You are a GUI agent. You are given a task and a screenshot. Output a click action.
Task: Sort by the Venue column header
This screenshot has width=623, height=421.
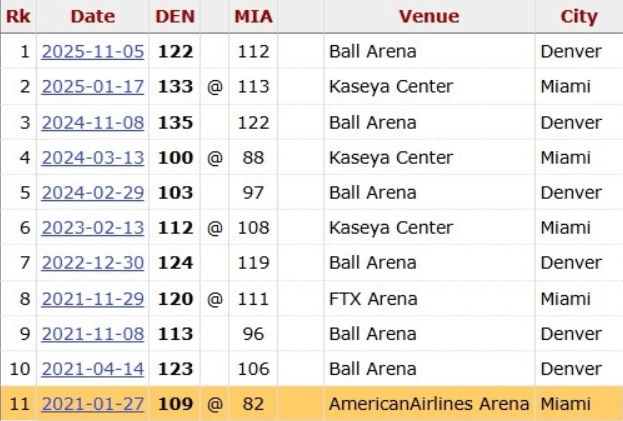(x=429, y=16)
